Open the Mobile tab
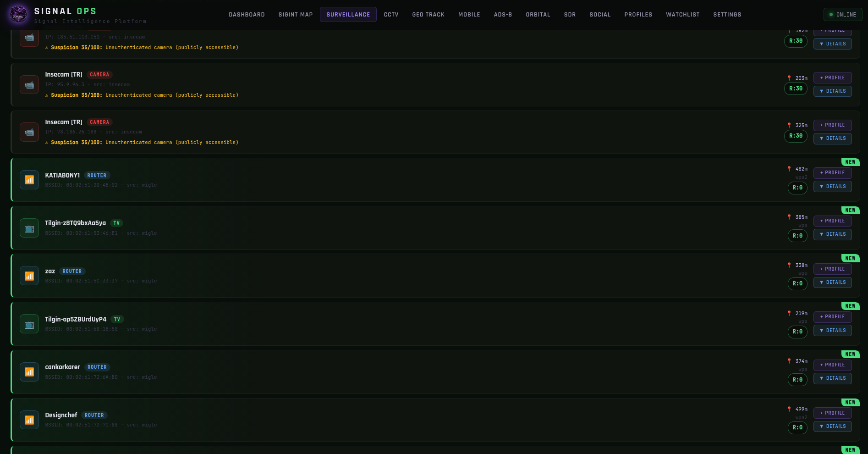Viewport: 868px width, 454px height. 469,15
